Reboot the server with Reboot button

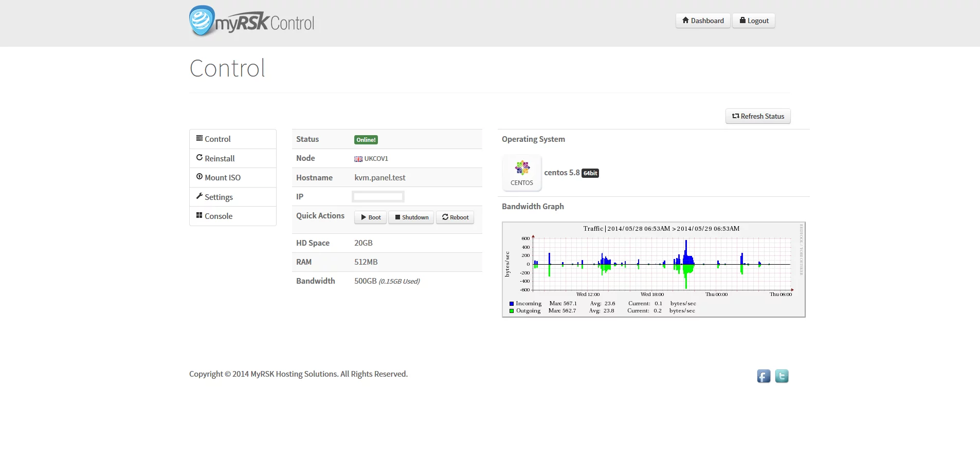pyautogui.click(x=455, y=217)
